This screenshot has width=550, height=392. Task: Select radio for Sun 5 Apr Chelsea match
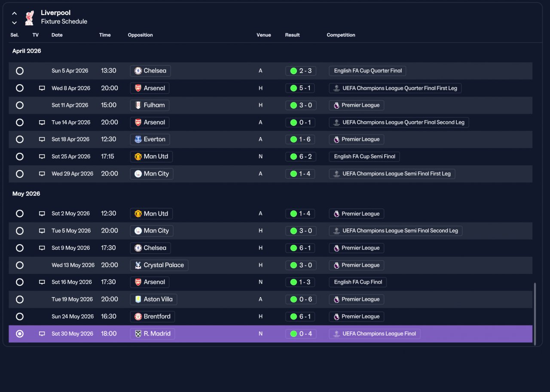pyautogui.click(x=20, y=71)
